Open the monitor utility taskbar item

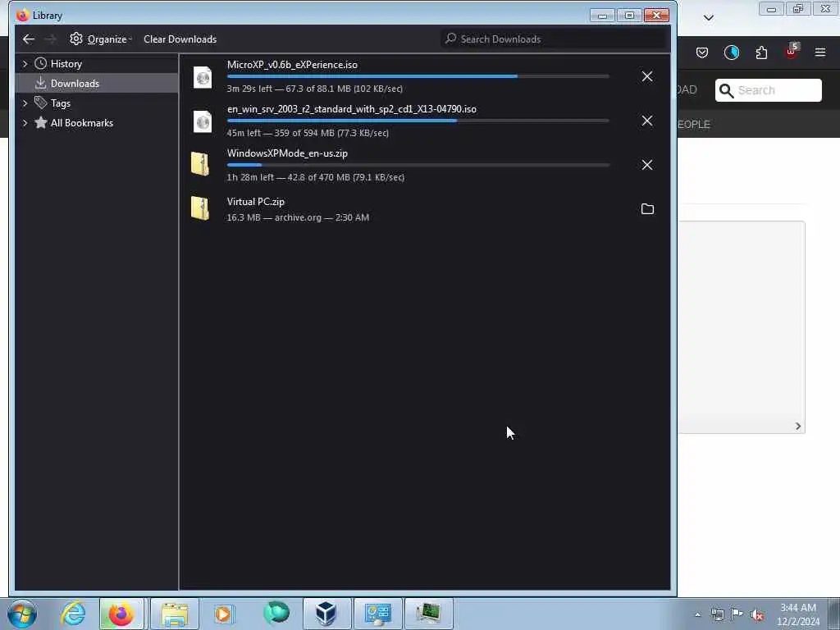click(428, 614)
